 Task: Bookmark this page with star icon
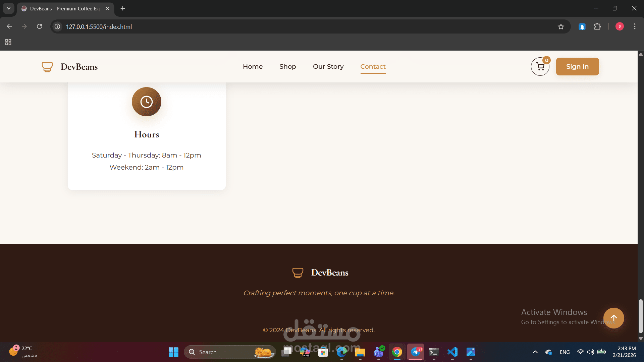coord(561,26)
